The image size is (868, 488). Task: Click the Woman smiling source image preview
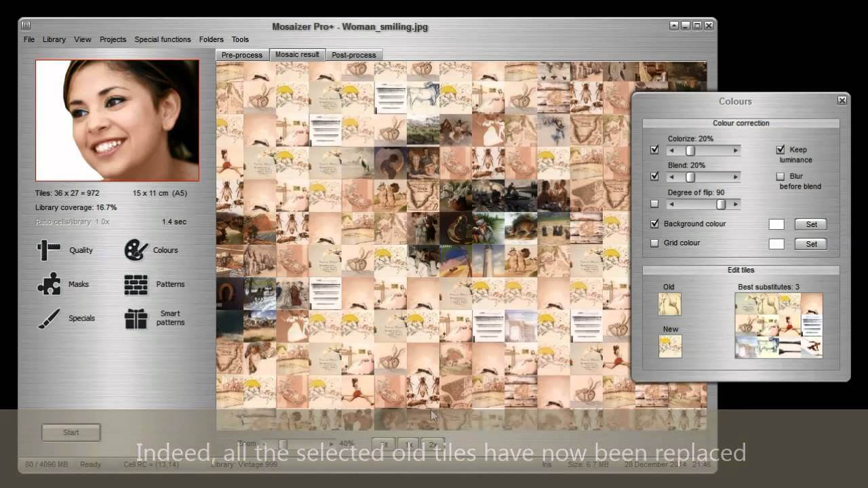click(x=117, y=120)
